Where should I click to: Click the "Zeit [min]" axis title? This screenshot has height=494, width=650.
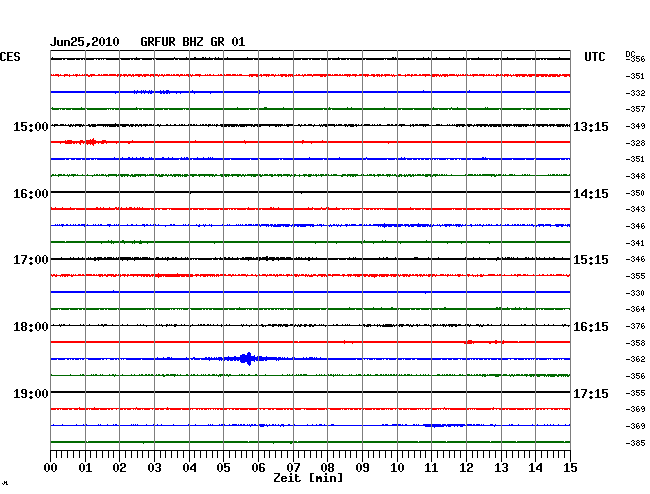tap(308, 478)
